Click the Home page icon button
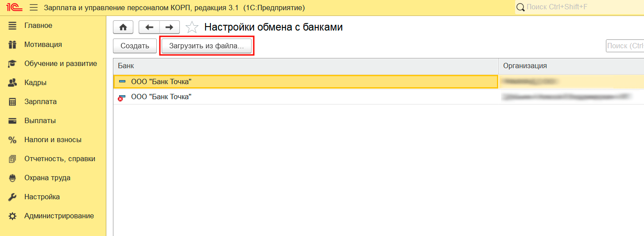 coord(123,27)
